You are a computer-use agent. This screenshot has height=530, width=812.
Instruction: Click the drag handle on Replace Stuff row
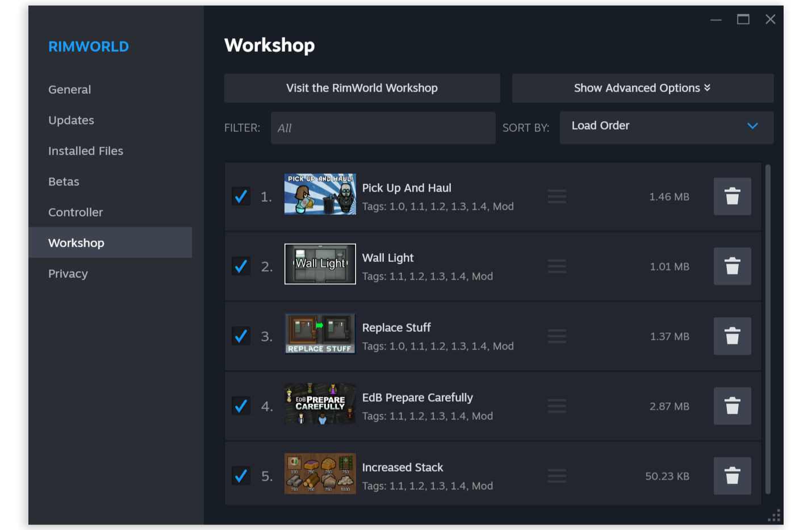[557, 336]
